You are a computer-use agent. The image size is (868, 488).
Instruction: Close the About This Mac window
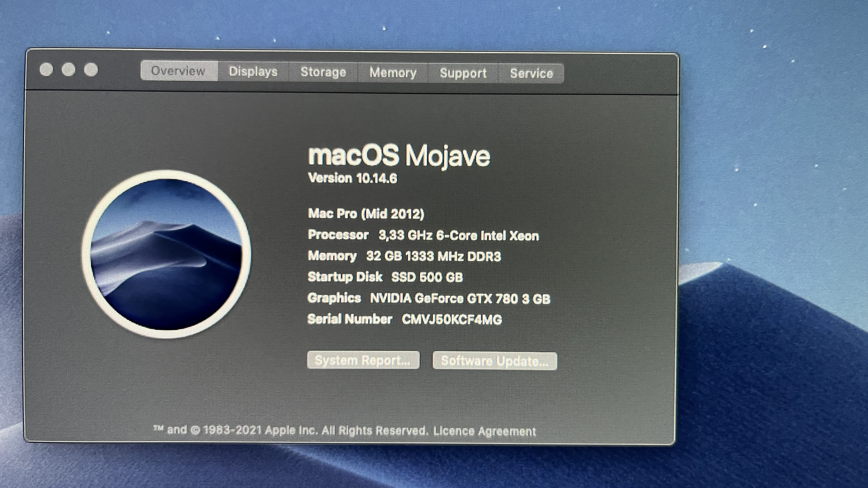[46, 69]
